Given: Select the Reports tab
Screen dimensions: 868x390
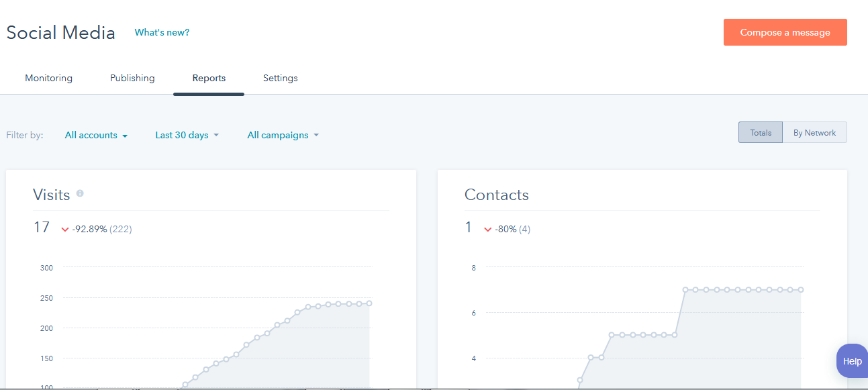Looking at the screenshot, I should [209, 78].
